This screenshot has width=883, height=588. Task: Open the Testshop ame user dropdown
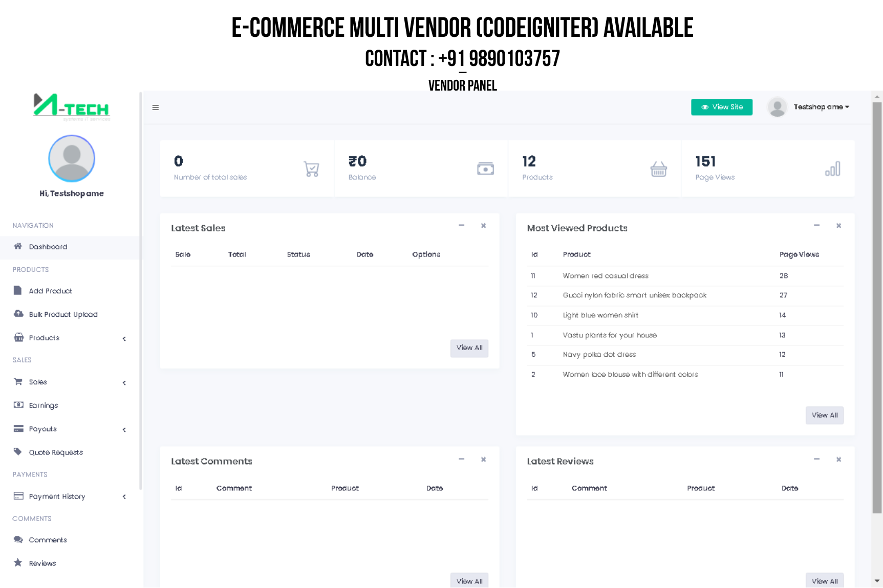point(821,107)
